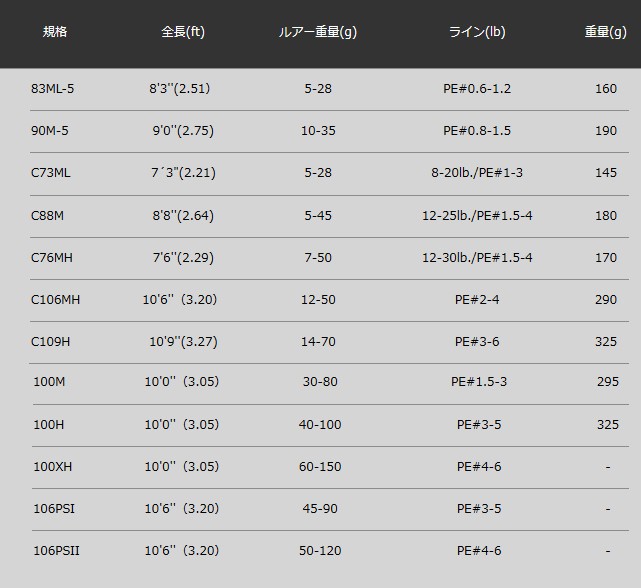Select the C106MH model cell

click(56, 300)
